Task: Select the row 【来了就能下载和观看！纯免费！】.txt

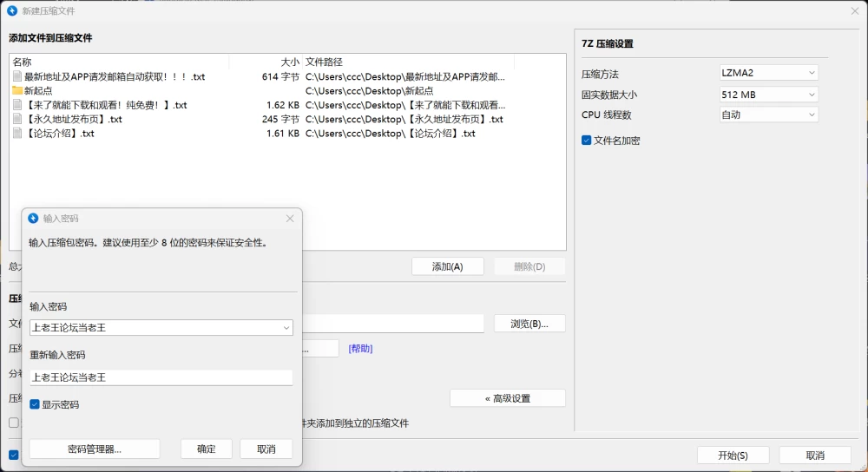Action: click(x=105, y=105)
